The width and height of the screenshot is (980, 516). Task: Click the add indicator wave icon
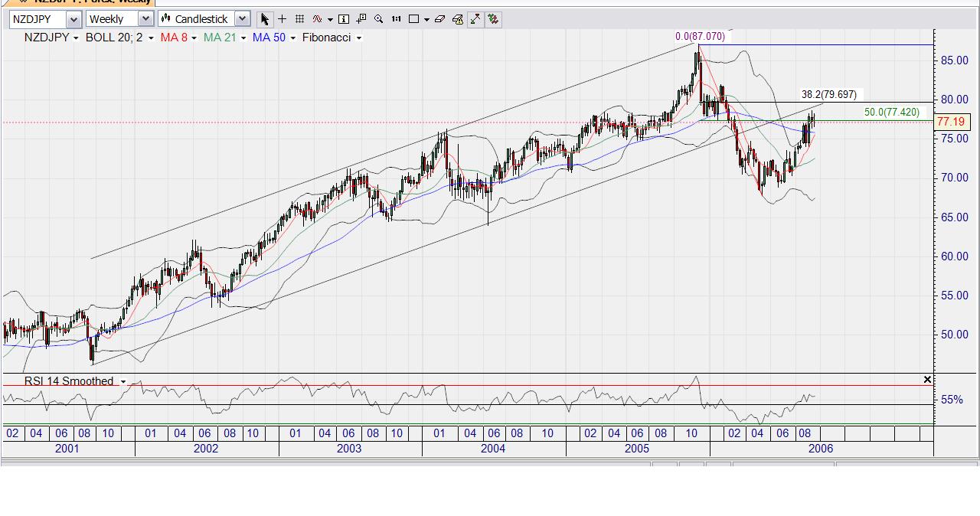(x=317, y=19)
